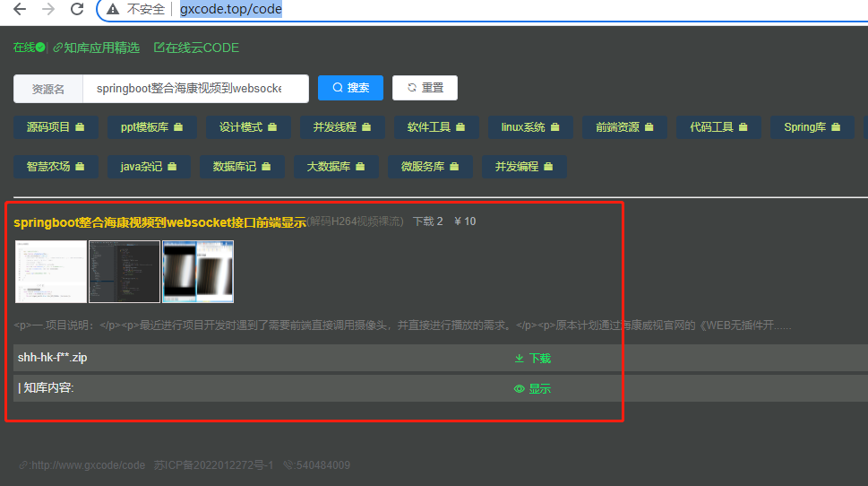Reload the page with the refresh icon
Image resolution: width=868 pixels, height=486 pixels.
pyautogui.click(x=77, y=9)
